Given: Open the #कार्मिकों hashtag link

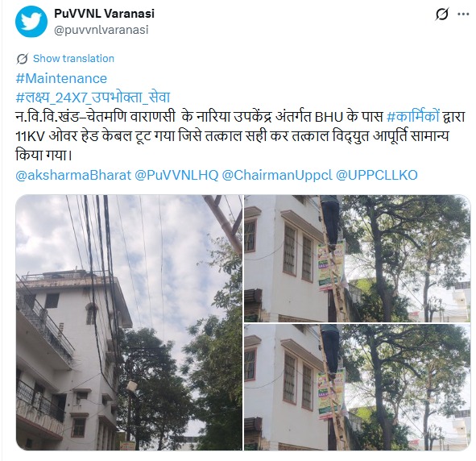Looking at the screenshot, I should pos(413,117).
